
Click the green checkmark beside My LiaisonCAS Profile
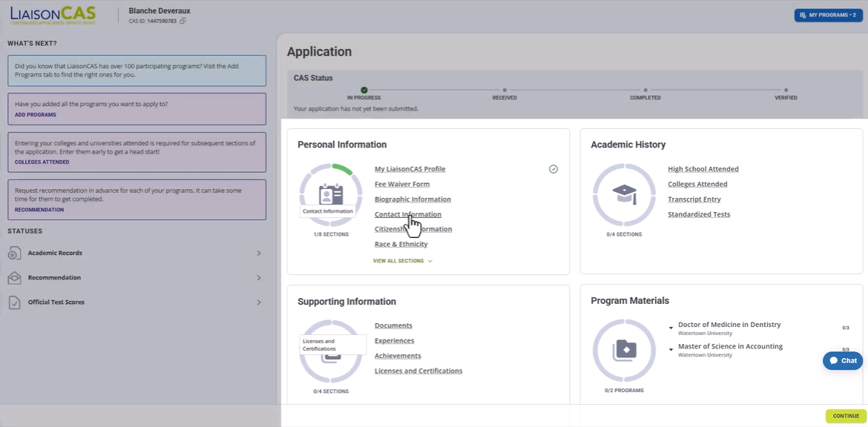pyautogui.click(x=553, y=169)
